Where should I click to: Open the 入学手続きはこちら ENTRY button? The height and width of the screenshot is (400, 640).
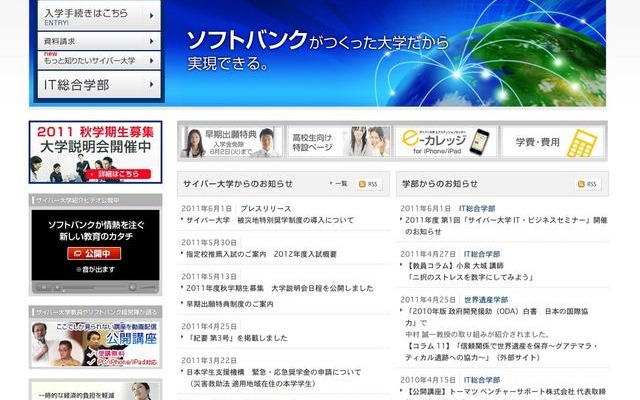click(99, 16)
